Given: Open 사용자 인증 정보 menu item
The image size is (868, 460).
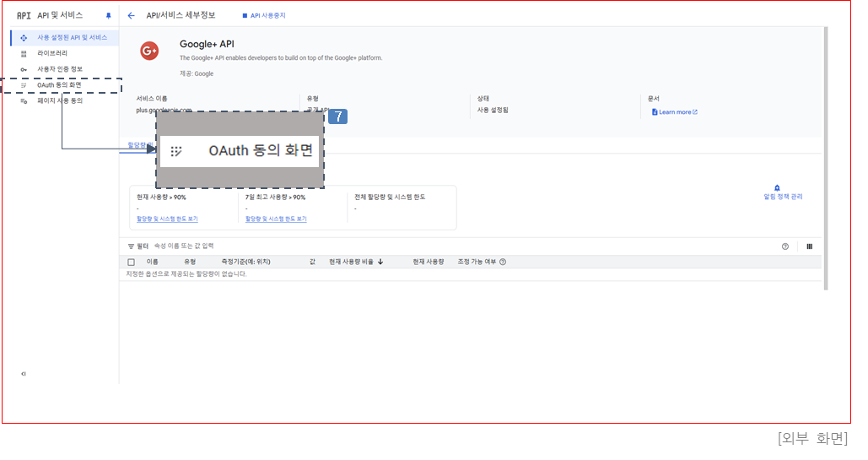Looking at the screenshot, I should [x=60, y=69].
